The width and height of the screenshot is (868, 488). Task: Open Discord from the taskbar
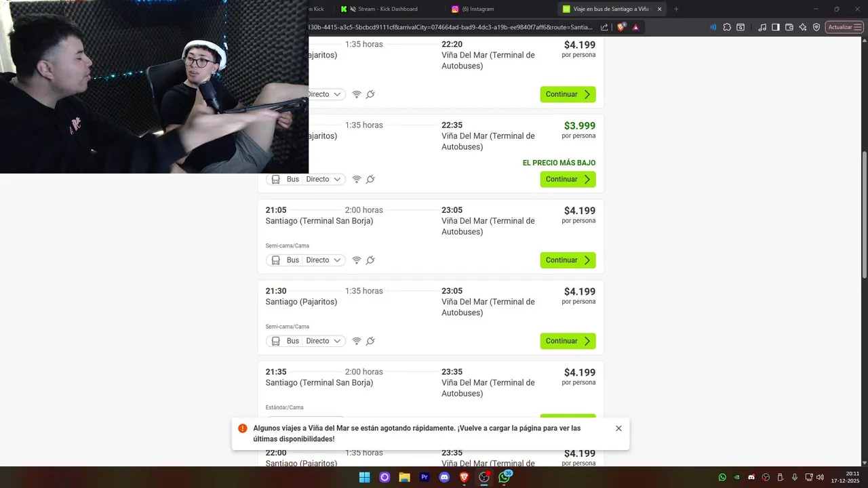(x=444, y=477)
